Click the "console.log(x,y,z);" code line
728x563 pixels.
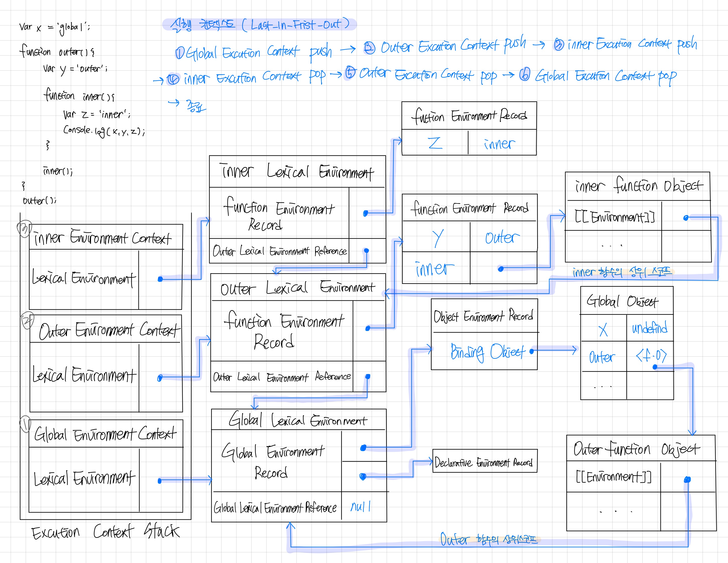tap(104, 131)
